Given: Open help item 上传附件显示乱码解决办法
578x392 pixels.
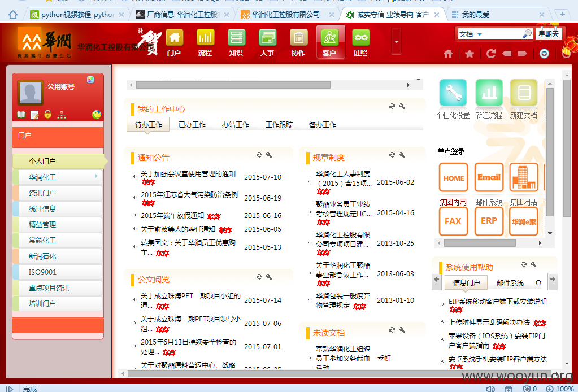Looking at the screenshot, I should 489,323.
